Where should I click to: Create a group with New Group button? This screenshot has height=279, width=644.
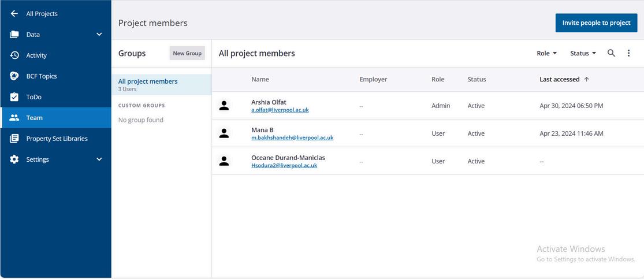tap(187, 53)
